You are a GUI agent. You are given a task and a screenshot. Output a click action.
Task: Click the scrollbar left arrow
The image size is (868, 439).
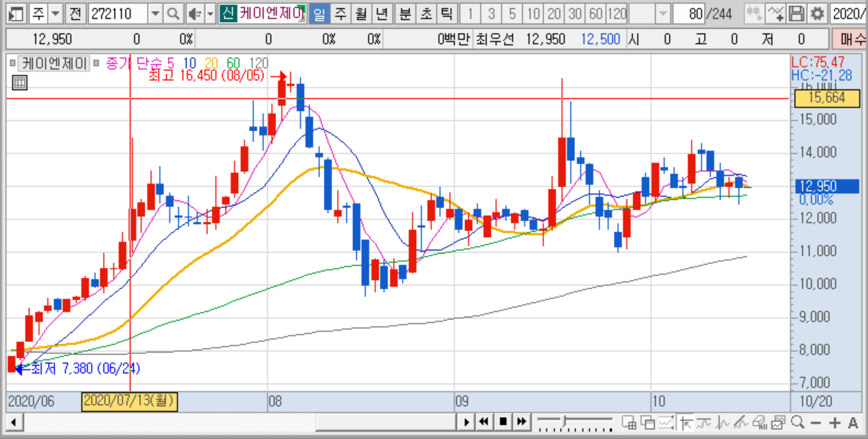[15, 422]
